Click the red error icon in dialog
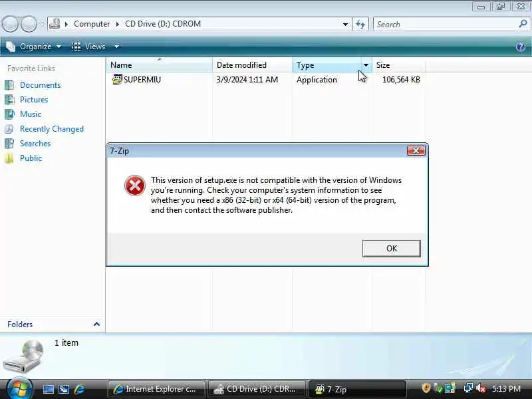 (135, 186)
